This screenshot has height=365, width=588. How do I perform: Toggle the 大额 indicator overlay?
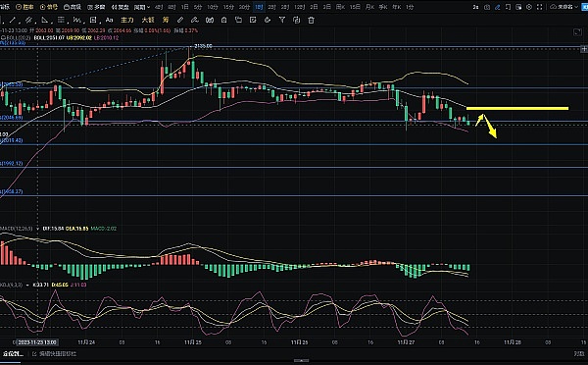148,20
